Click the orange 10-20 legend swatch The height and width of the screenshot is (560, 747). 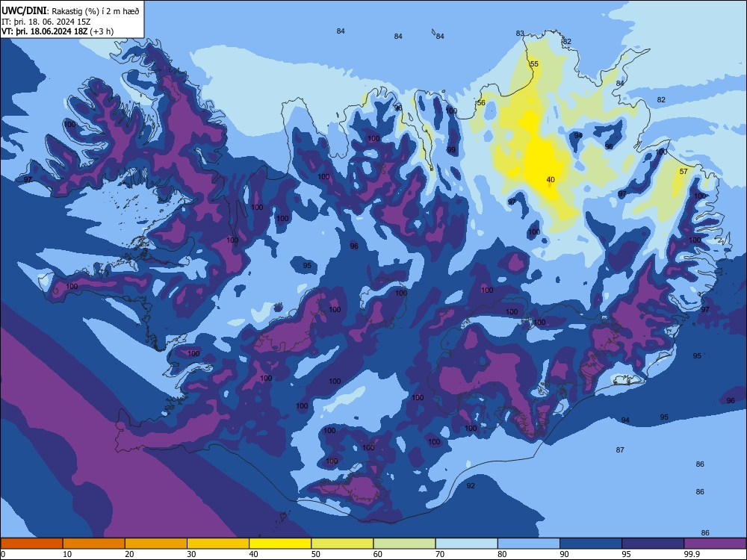point(94,544)
